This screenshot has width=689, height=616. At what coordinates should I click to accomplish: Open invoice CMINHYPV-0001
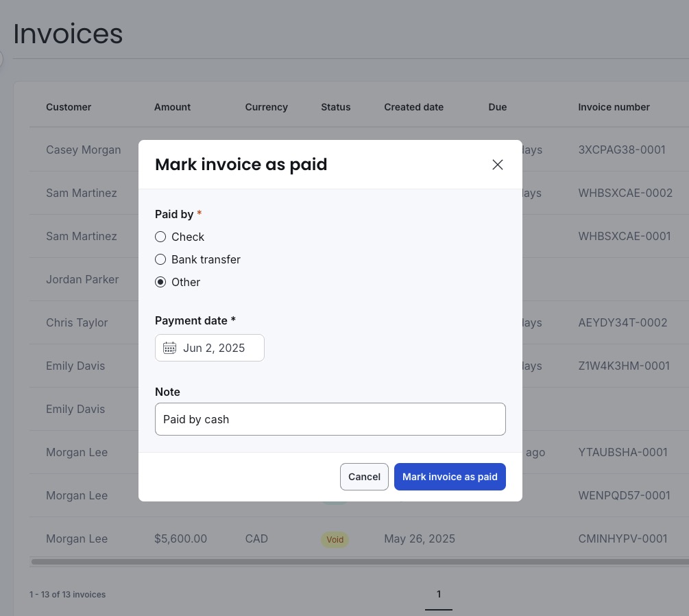[622, 538]
